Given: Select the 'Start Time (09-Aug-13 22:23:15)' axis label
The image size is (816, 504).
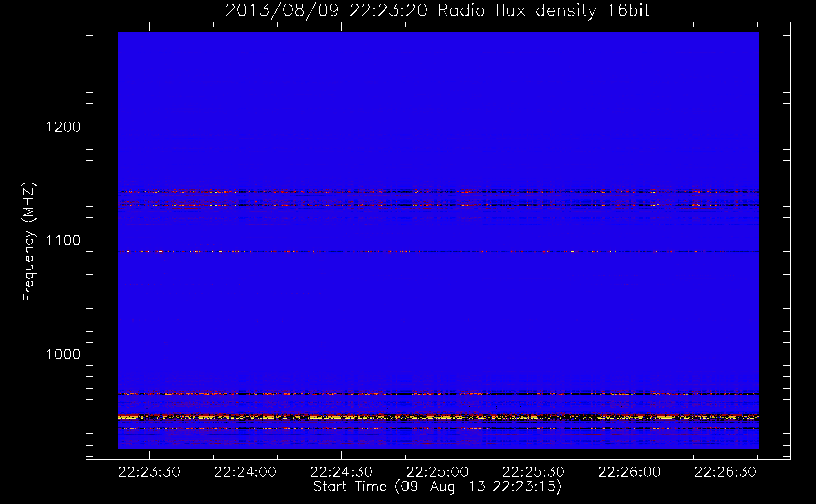Looking at the screenshot, I should click(437, 487).
